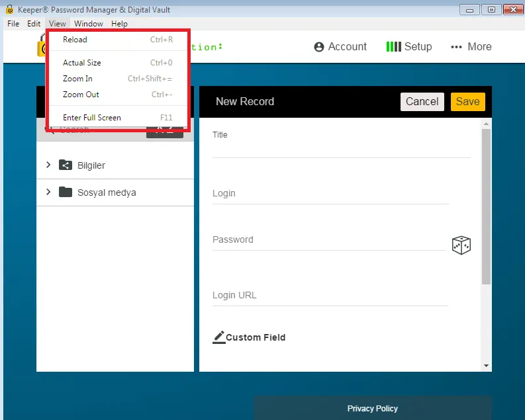
Task: Expand the Sosyal medya folder chevron
Action: [48, 192]
